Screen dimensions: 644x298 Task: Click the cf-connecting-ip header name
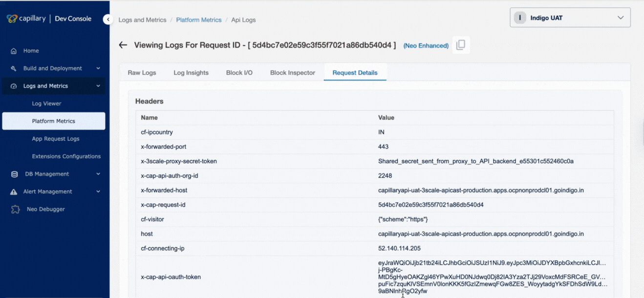(x=163, y=249)
